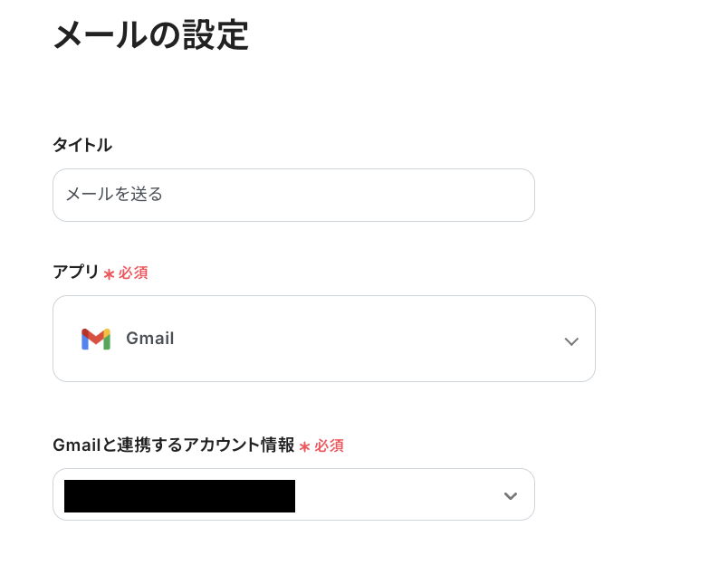Click the red asterisk beside アカウント情報
Viewport: 728px width, 565px height.
pyautogui.click(x=305, y=446)
